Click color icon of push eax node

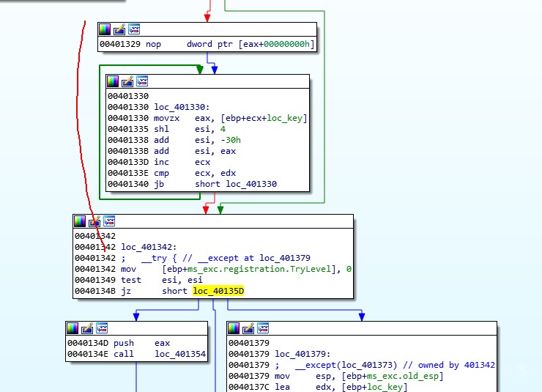tap(73, 328)
